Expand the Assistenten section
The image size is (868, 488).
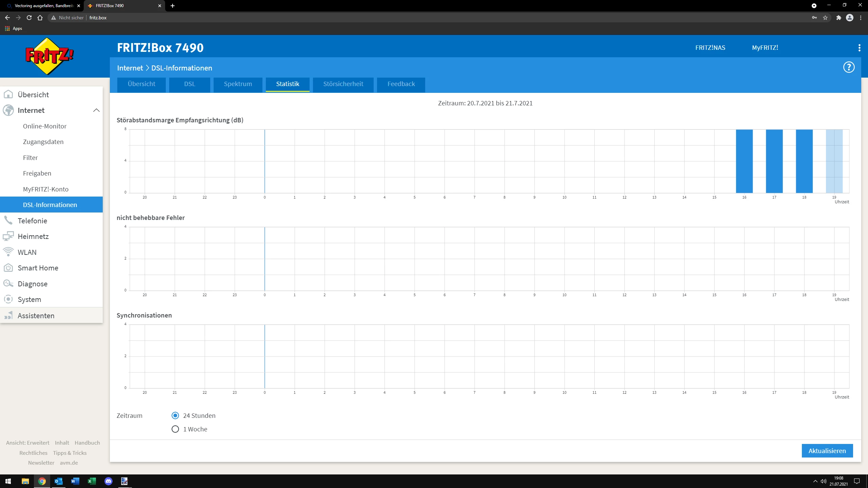[x=36, y=316]
